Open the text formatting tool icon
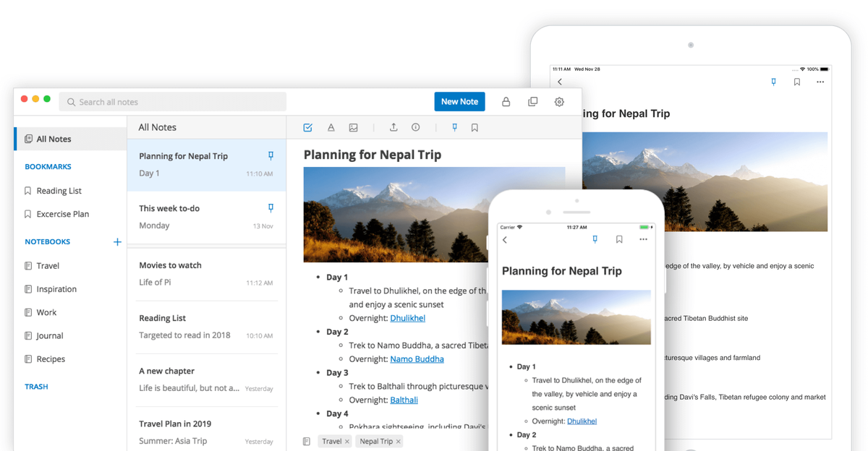Viewport: 868px width, 451px height. click(x=331, y=128)
